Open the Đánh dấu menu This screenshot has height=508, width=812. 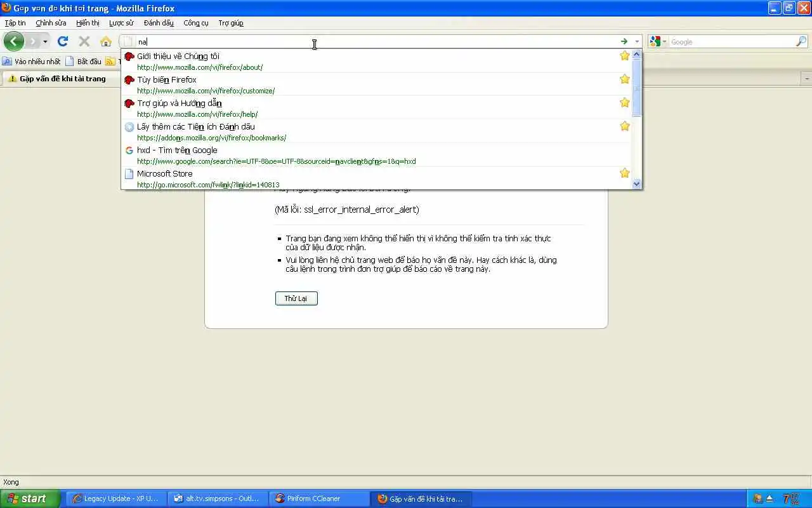tap(159, 23)
